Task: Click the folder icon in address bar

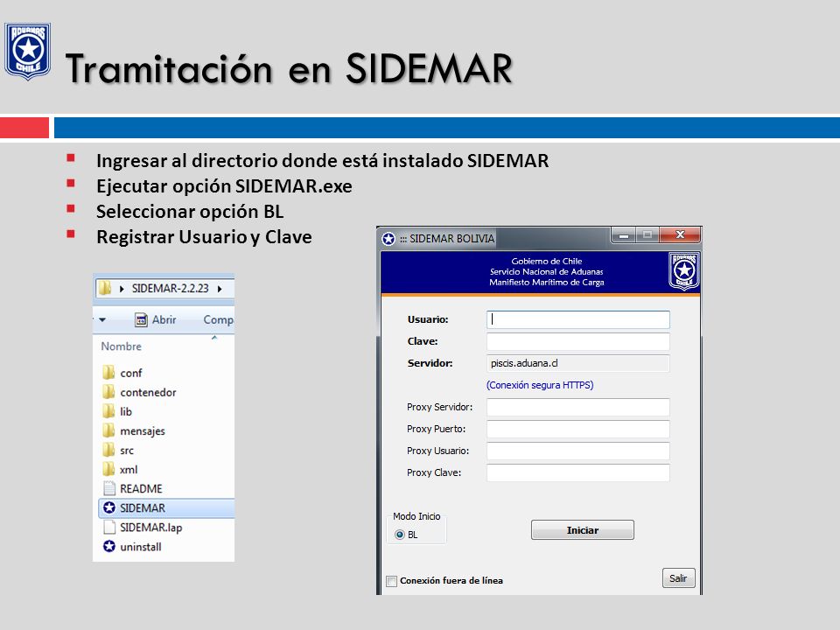Action: coord(105,288)
